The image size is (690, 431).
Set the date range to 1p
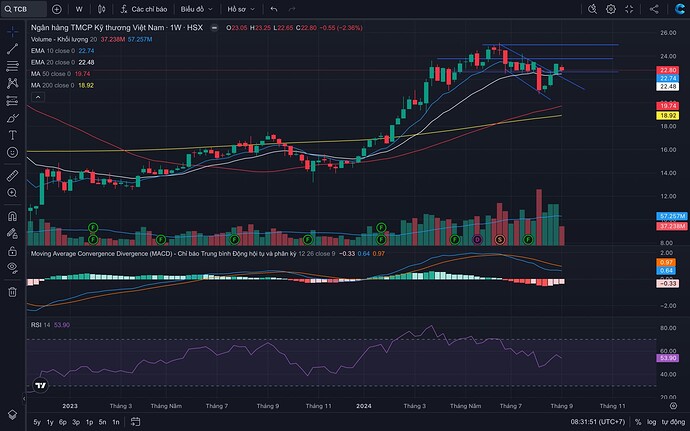tap(89, 422)
